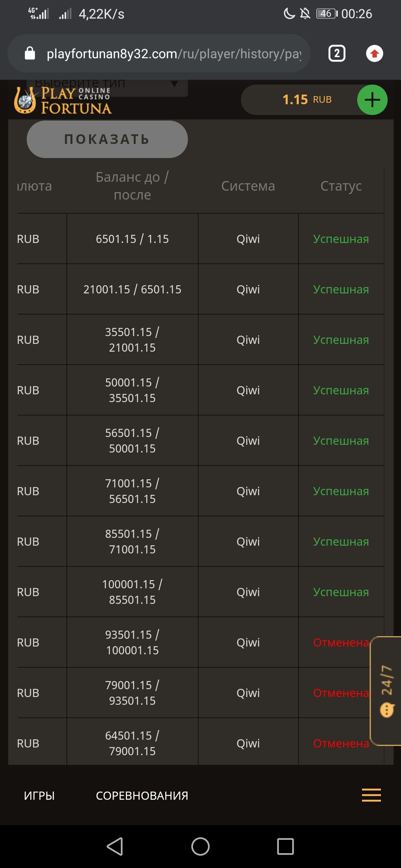Tap the browser URL address field
This screenshot has height=868, width=401.
174,54
